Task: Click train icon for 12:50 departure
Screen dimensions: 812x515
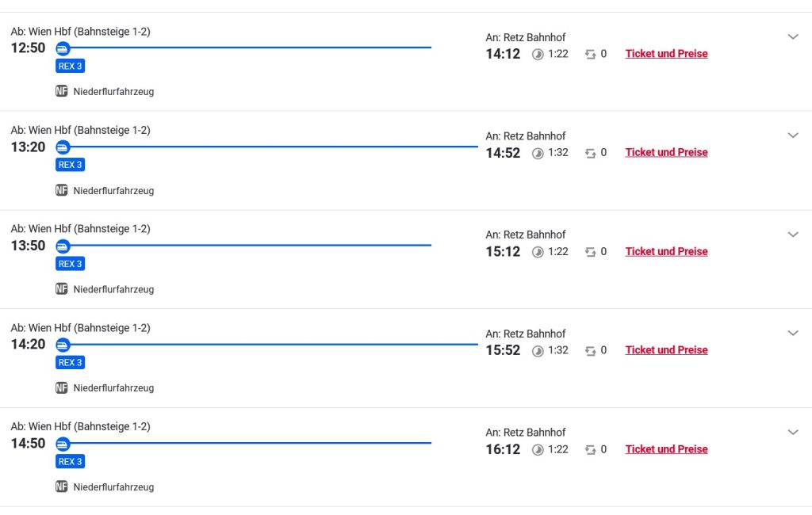Action: tap(63, 48)
